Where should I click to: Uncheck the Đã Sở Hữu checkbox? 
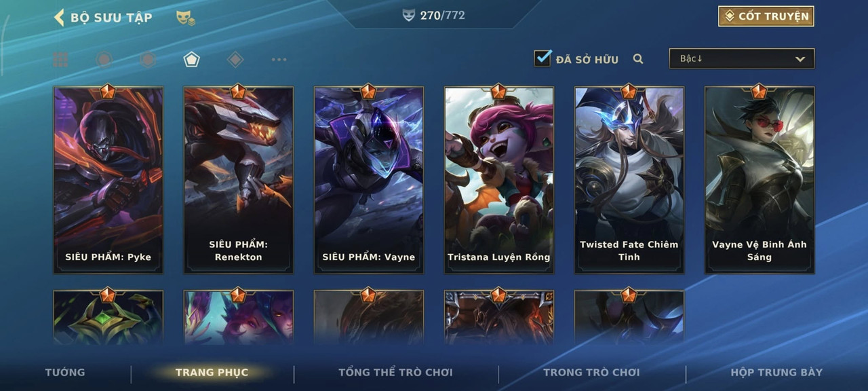point(542,58)
